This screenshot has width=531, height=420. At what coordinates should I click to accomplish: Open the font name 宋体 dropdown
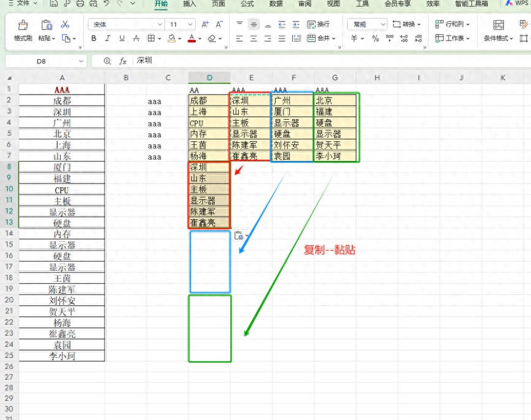click(x=160, y=25)
